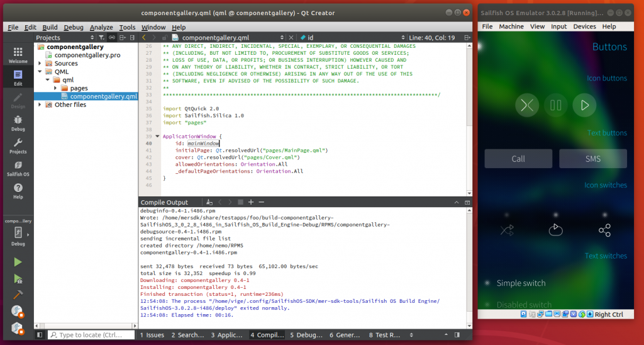This screenshot has width=644, height=345.
Task: Toggle the repeat icon switch in the emulator
Action: click(556, 229)
